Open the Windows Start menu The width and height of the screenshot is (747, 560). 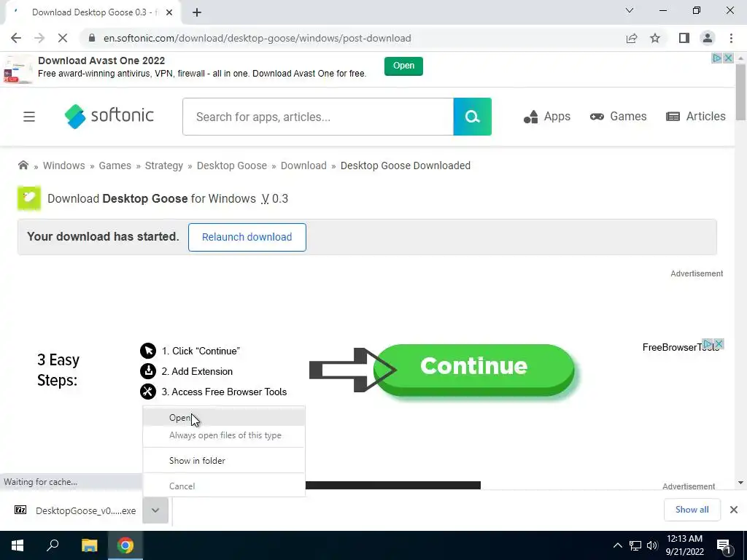click(x=18, y=545)
